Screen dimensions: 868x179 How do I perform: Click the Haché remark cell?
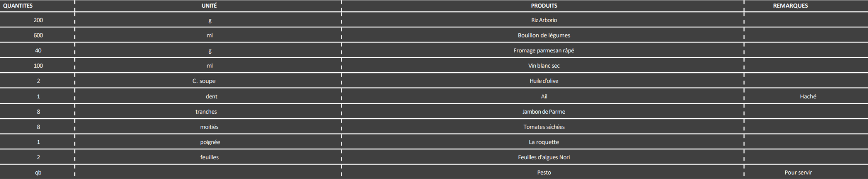[808, 96]
